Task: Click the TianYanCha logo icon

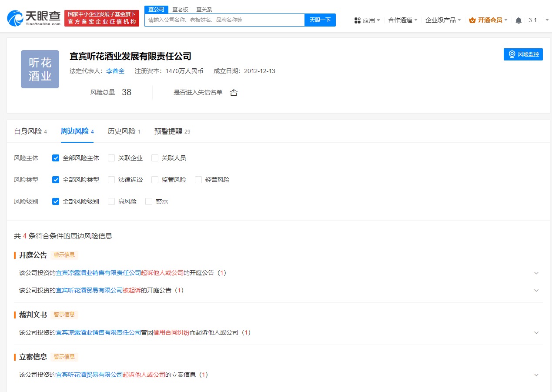Action: pos(16,18)
